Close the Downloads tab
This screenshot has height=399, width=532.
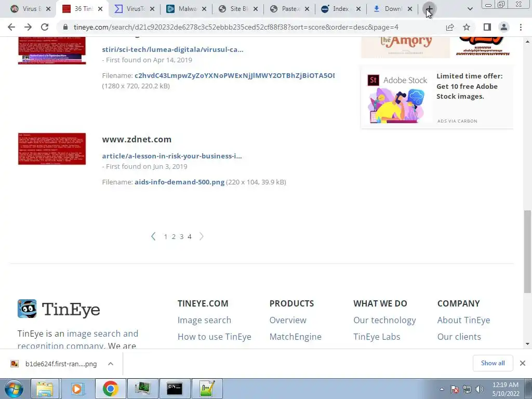pos(410,9)
